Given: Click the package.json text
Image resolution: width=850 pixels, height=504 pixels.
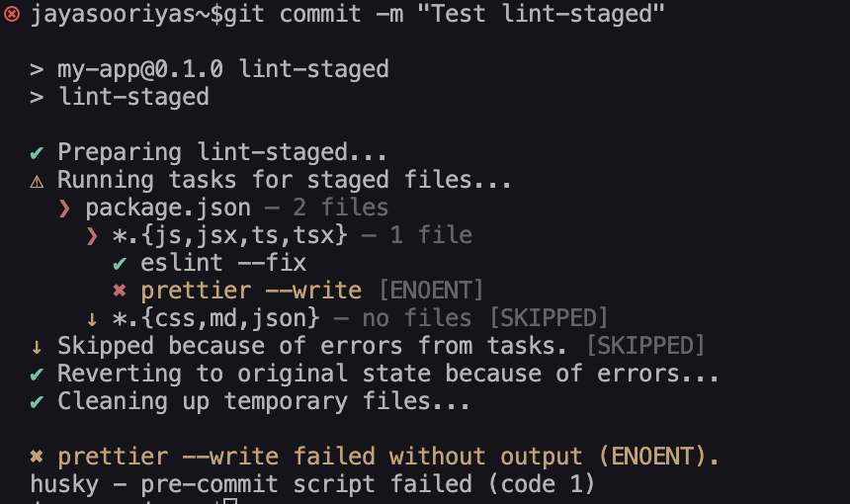Looking at the screenshot, I should (168, 209).
